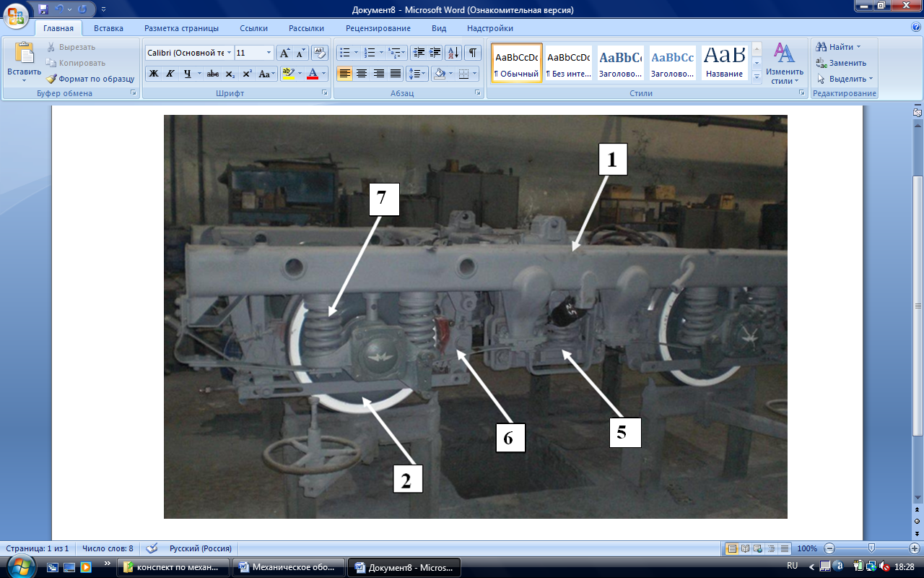Screen dimensions: 924x578
Task: Toggle paragraph marks (¶) visibility
Action: point(472,53)
